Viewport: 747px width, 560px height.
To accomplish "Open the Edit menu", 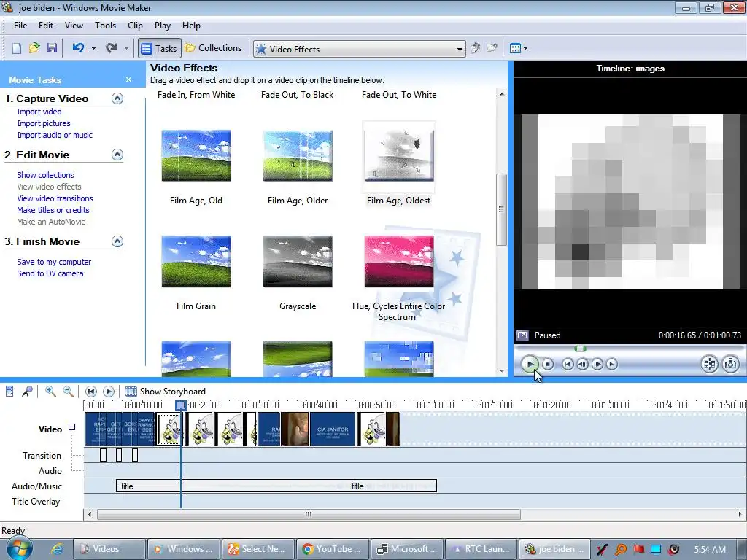I will 46,26.
